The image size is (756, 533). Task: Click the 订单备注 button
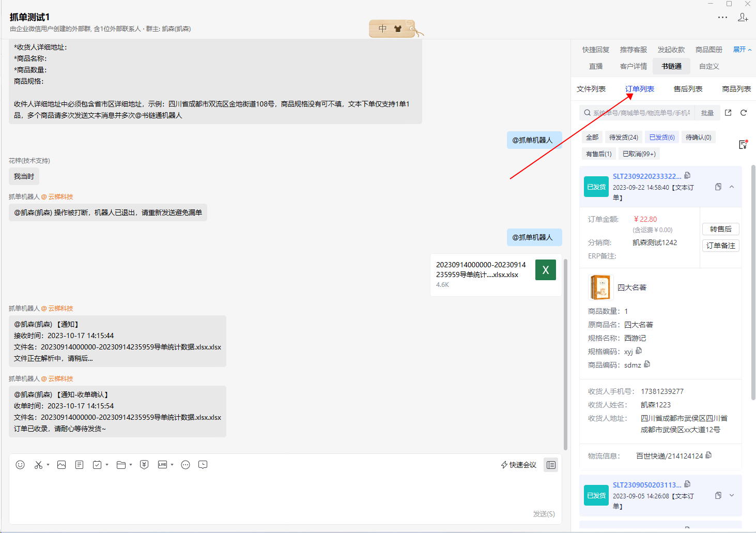point(721,246)
